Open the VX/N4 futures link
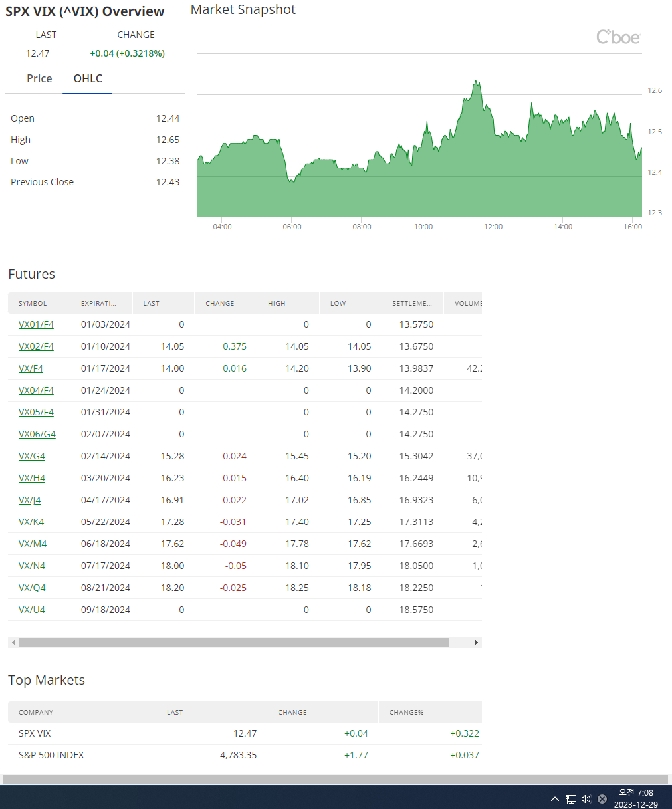 [x=32, y=566]
